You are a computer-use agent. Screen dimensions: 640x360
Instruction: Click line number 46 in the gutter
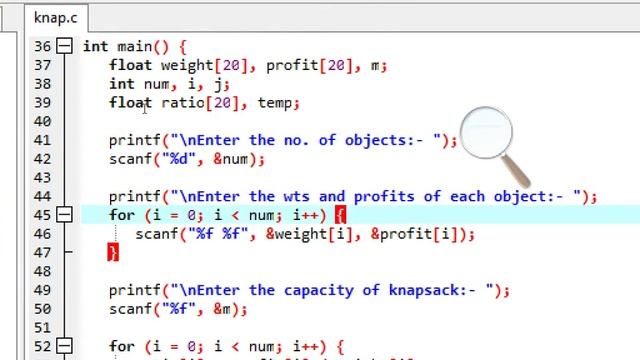point(42,234)
